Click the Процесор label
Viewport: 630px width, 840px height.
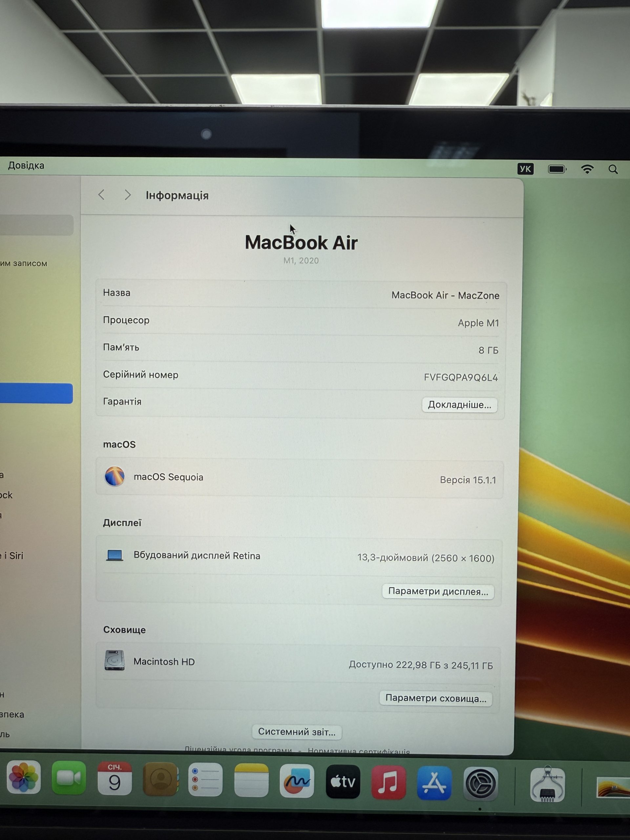126,320
